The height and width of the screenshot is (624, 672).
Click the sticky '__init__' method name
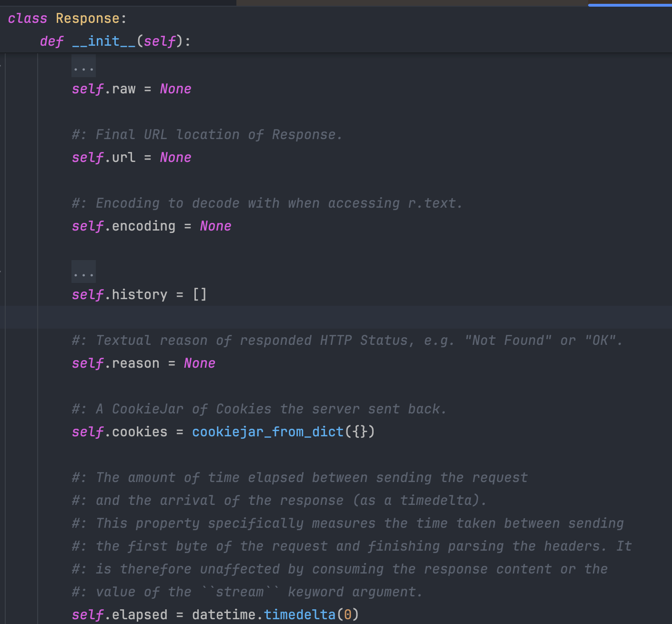pos(103,41)
